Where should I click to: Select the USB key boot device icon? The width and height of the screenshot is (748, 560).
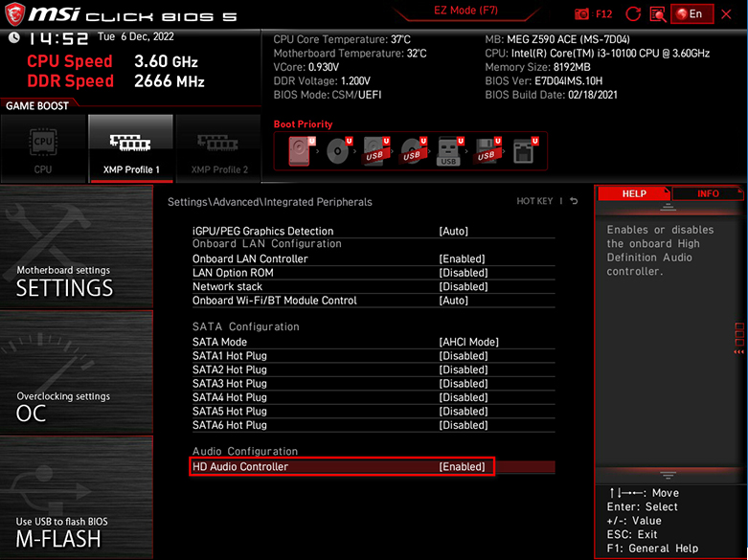coord(450,151)
